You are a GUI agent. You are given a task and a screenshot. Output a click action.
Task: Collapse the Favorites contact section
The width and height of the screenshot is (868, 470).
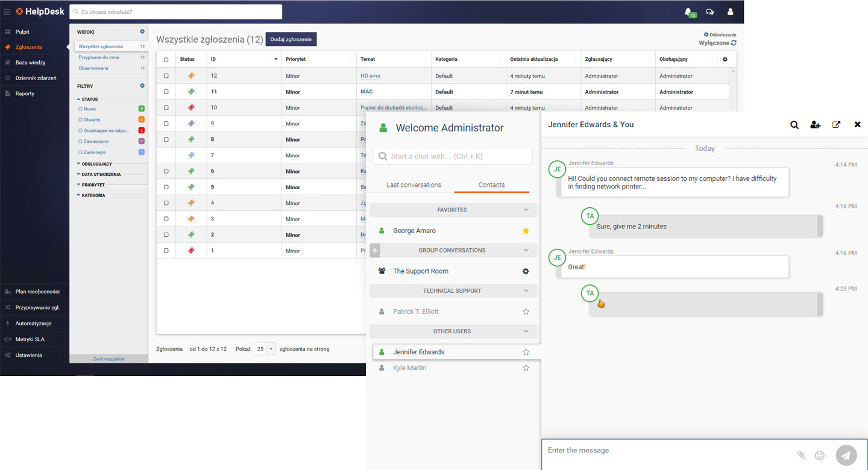click(526, 210)
